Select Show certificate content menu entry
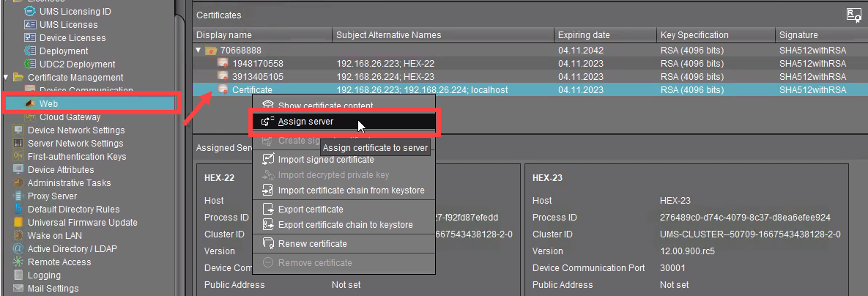Screen dimensions: 868x296 click(x=325, y=106)
